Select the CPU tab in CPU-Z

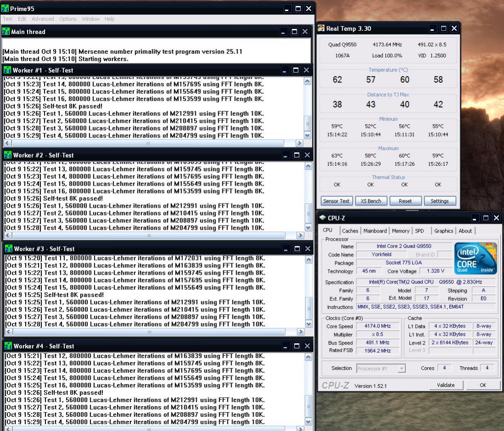tap(329, 230)
